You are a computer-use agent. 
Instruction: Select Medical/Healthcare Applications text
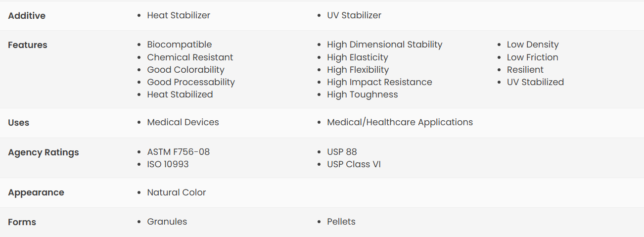(400, 122)
